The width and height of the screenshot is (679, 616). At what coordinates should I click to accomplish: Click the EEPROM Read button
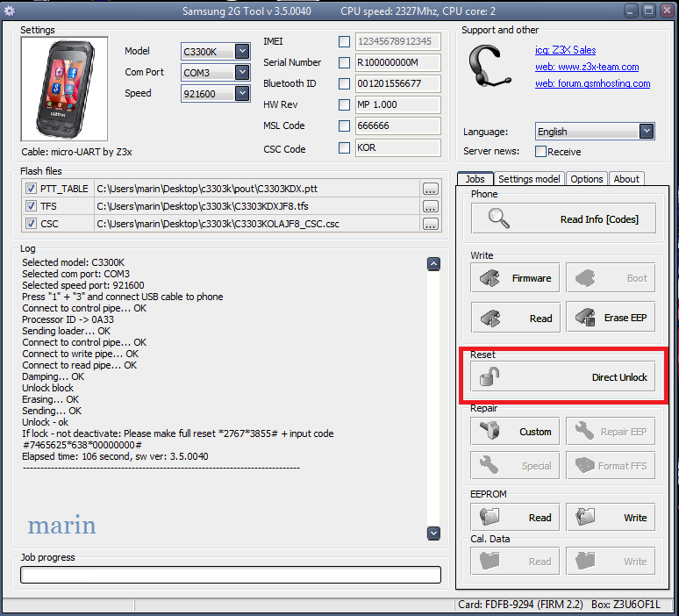tap(514, 518)
